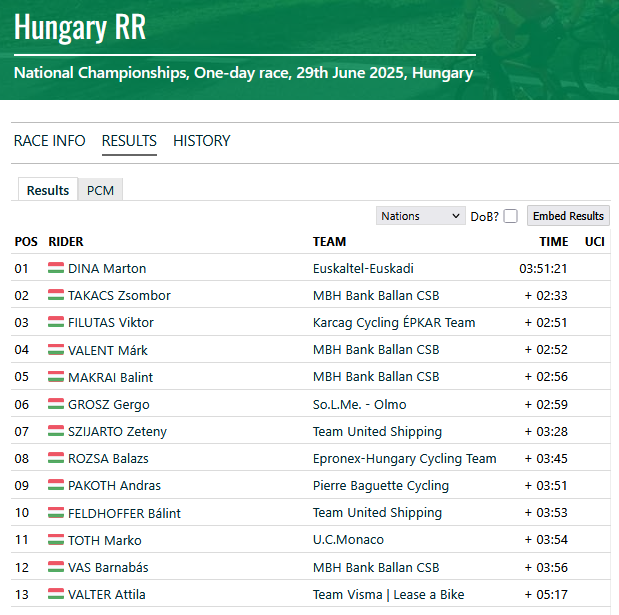Open rider SZIJARTO Zeteny
The height and width of the screenshot is (615, 619).
(117, 431)
